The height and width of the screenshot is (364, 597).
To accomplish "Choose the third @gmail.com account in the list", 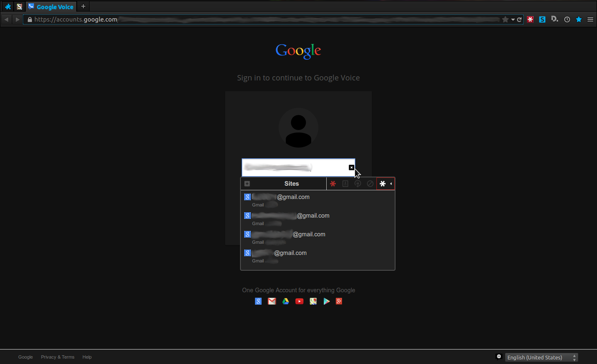I will [x=318, y=238].
